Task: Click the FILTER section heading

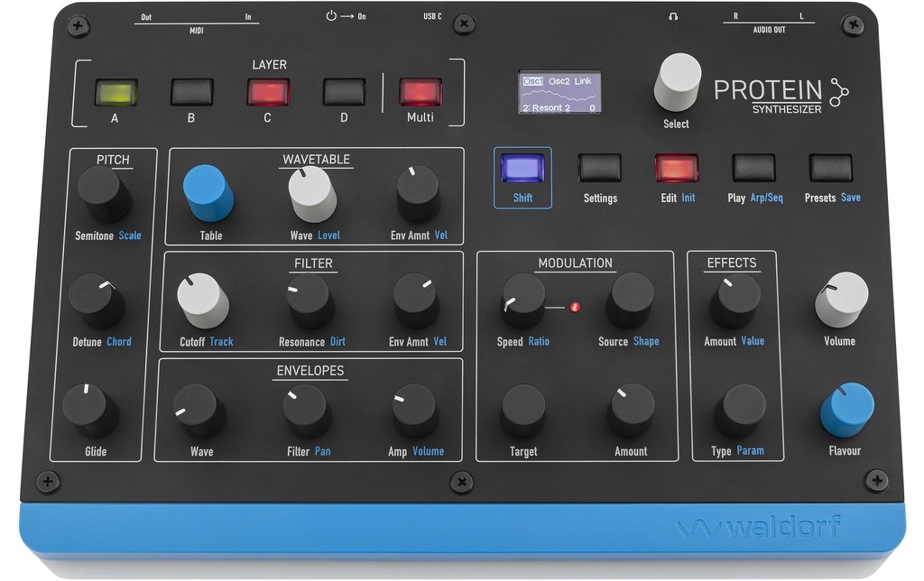Action: tap(313, 263)
